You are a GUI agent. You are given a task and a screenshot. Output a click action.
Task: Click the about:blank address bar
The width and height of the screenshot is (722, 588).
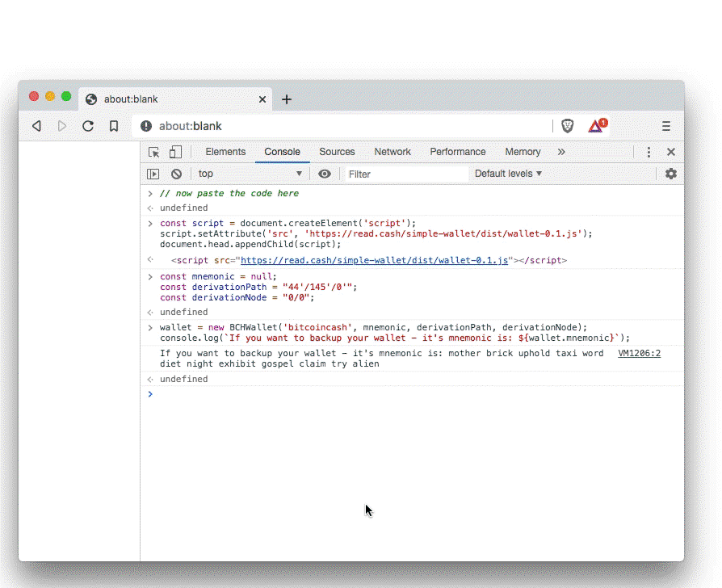tap(341, 126)
